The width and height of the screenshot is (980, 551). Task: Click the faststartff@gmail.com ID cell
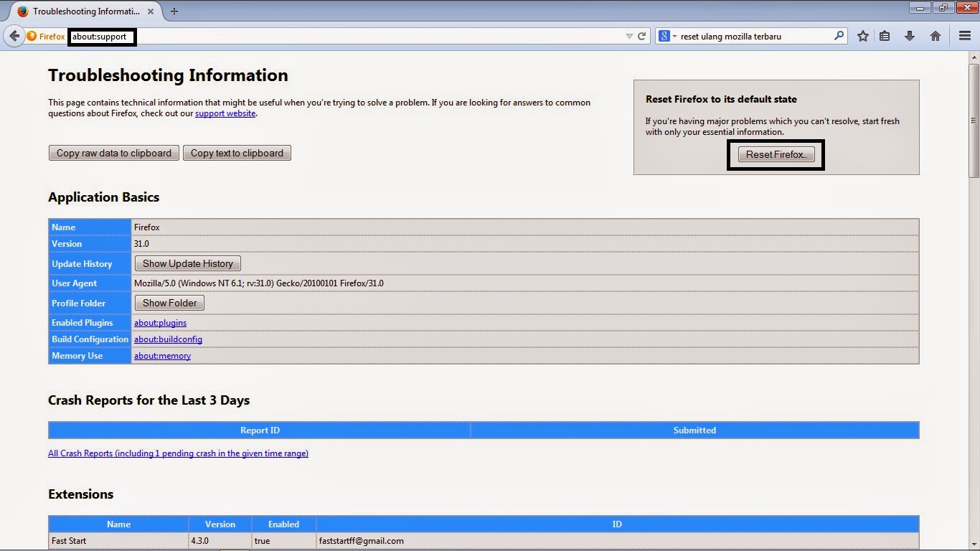tap(617, 541)
